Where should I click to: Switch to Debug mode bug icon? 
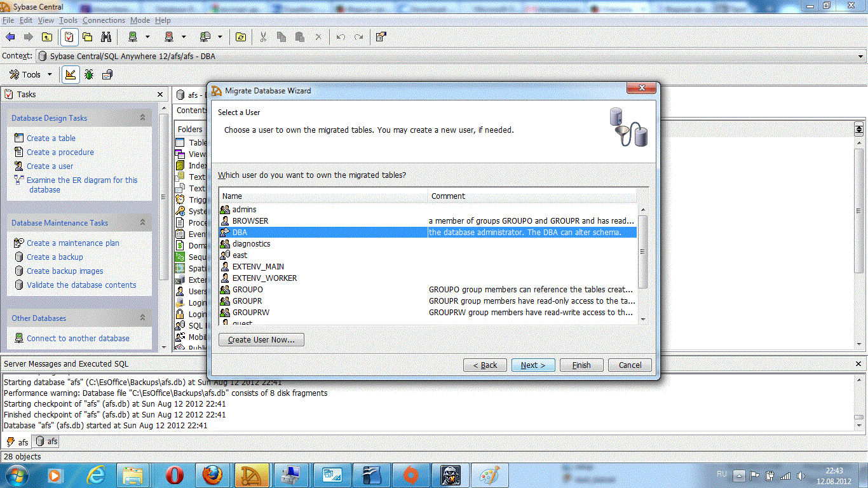pyautogui.click(x=89, y=74)
